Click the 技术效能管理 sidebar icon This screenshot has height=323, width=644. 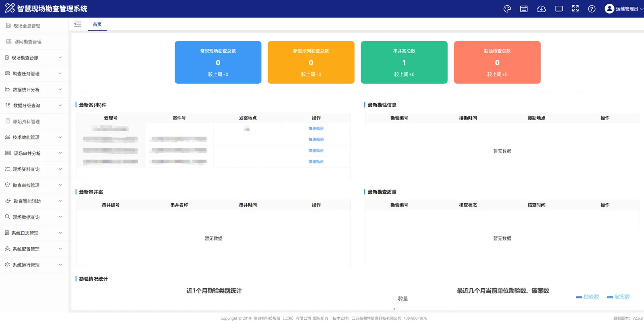click(7, 137)
